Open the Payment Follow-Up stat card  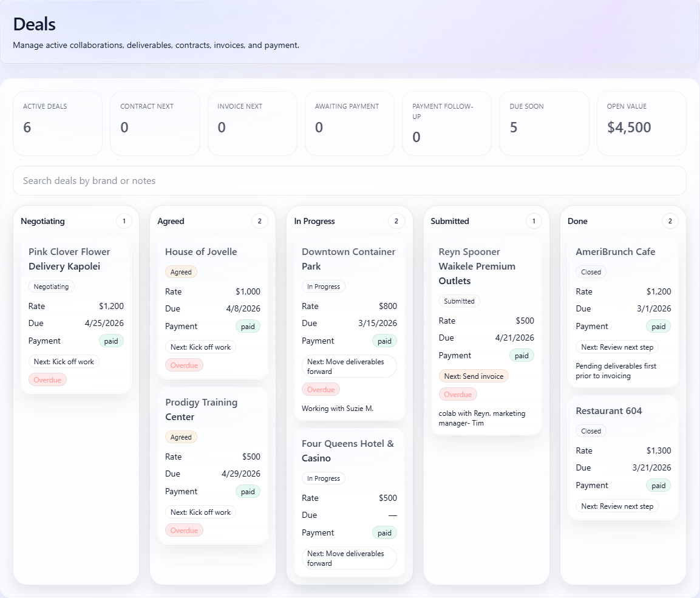(447, 124)
